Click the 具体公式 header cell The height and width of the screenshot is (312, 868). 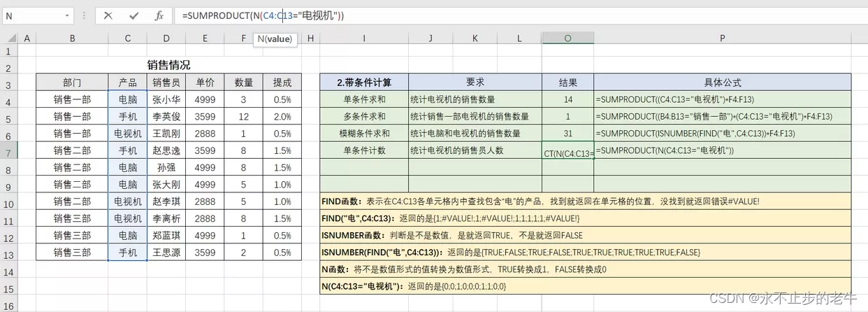pyautogui.click(x=723, y=83)
